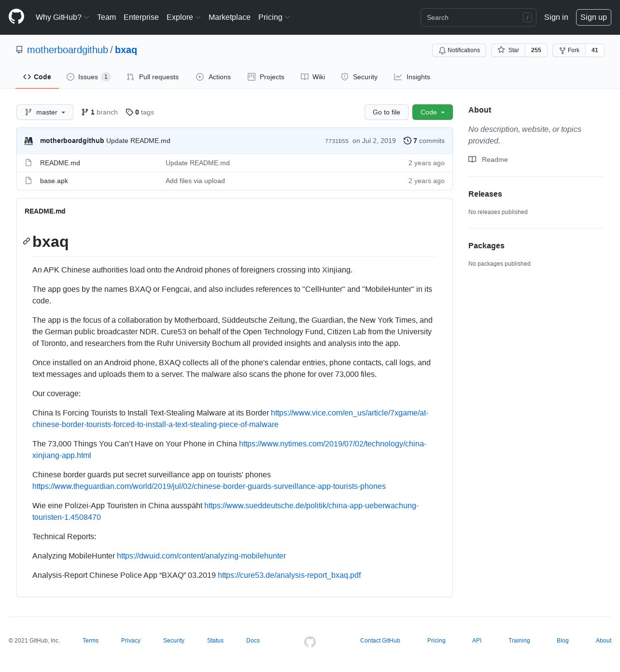Click the Notifications bell button
This screenshot has height=672, width=620.
pyautogui.click(x=459, y=50)
